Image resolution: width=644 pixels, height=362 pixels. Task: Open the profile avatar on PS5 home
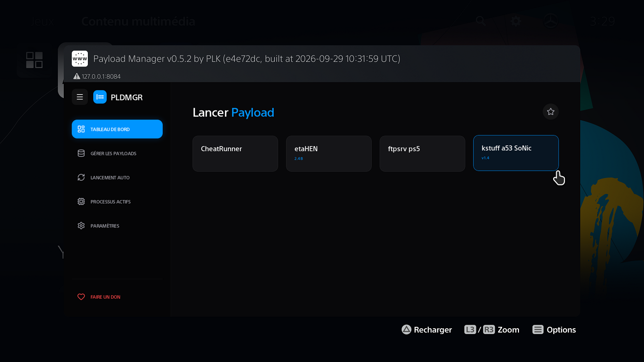(551, 21)
